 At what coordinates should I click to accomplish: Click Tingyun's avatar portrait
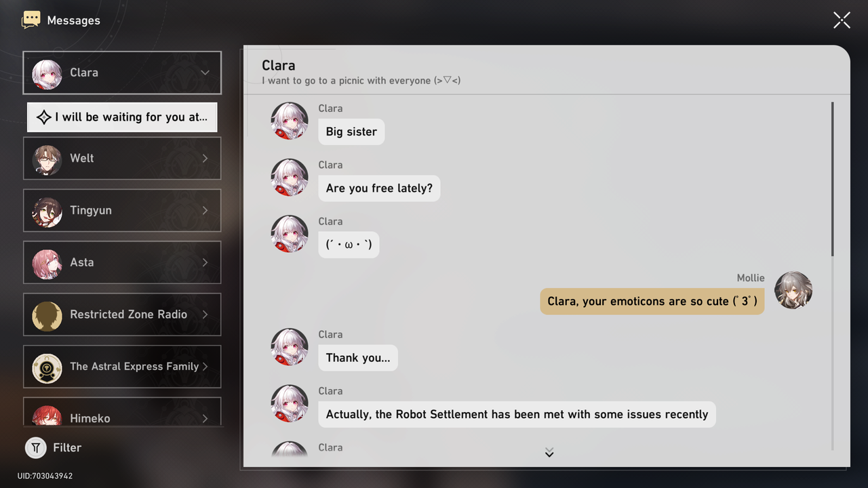[x=47, y=211]
